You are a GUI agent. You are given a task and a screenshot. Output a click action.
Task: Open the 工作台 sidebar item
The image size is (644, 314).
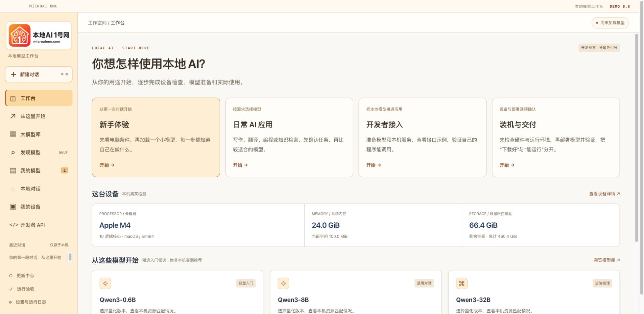pos(39,98)
